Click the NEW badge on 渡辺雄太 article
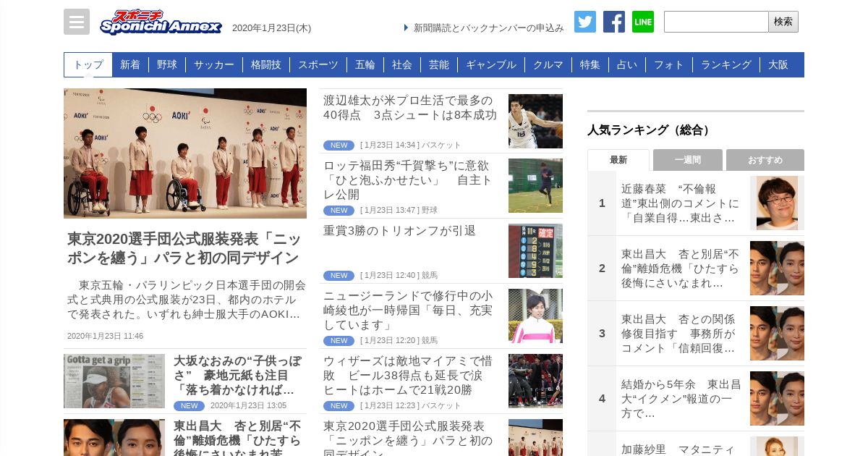This screenshot has height=456, width=868. [339, 145]
